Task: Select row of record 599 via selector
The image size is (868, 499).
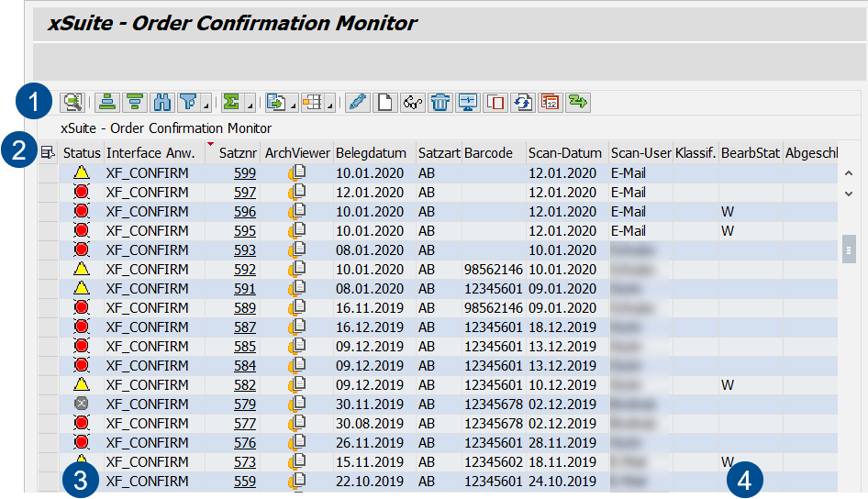Action: pos(48,173)
